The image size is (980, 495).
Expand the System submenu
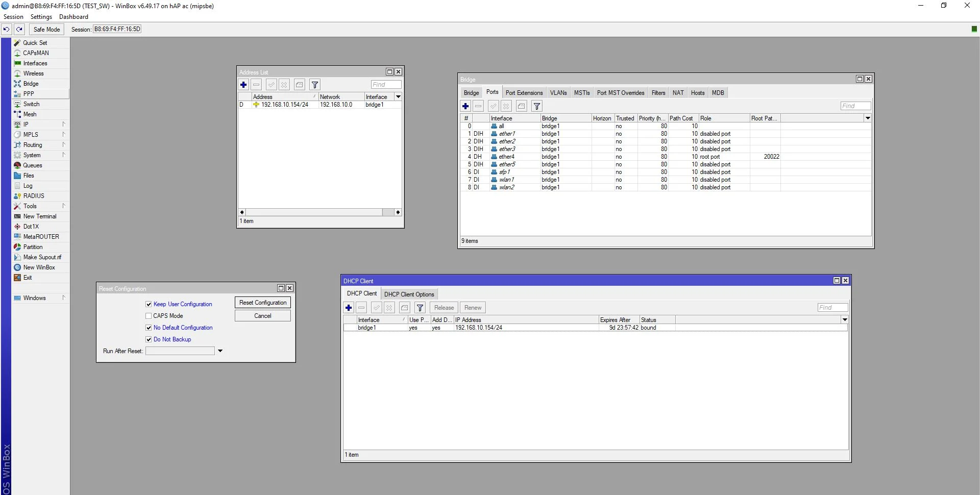[x=40, y=155]
